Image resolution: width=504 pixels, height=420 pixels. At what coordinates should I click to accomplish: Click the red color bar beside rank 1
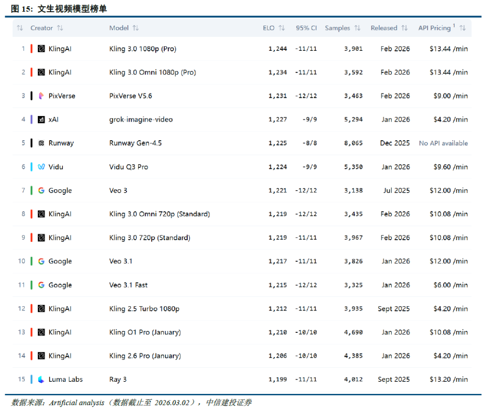[x=31, y=49]
